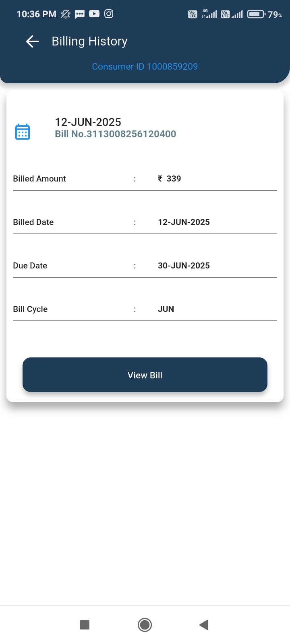Image resolution: width=290 pixels, height=644 pixels.
Task: Tap the Bill Cycle JUN value
Action: [166, 309]
